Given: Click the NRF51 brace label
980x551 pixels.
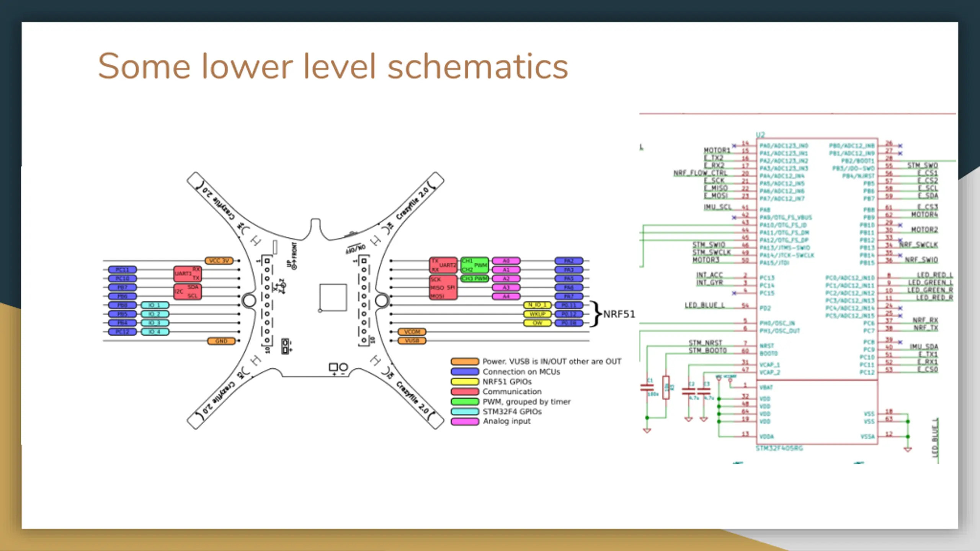Looking at the screenshot, I should (619, 314).
